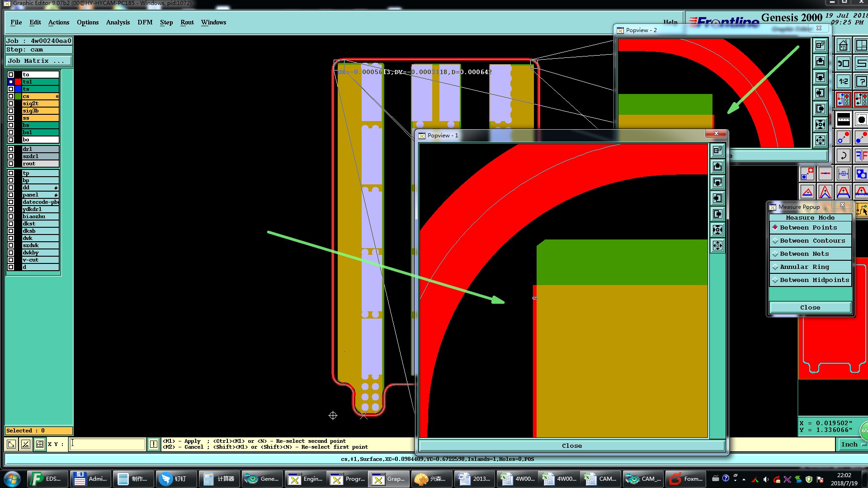Image resolution: width=868 pixels, height=488 pixels.
Task: Click the question mark help icon
Action: pyautogui.click(x=861, y=81)
